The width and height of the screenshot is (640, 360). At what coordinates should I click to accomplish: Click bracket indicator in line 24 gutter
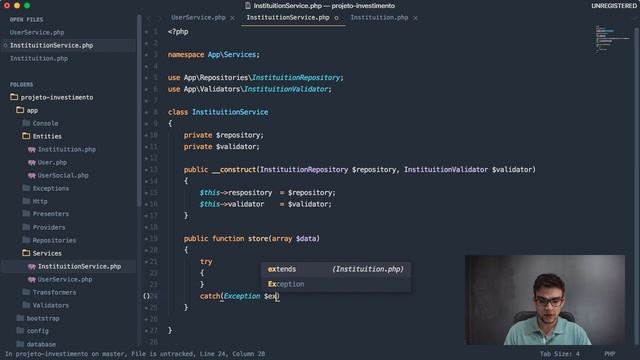point(147,296)
